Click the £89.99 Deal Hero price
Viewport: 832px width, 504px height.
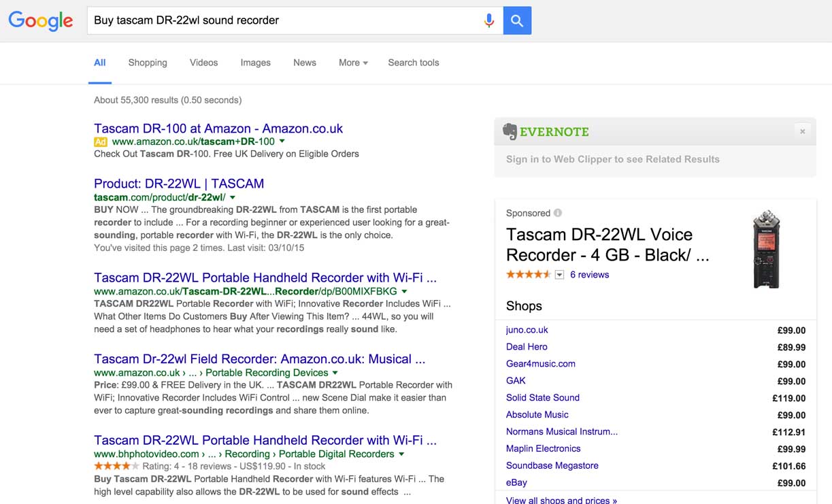click(792, 348)
